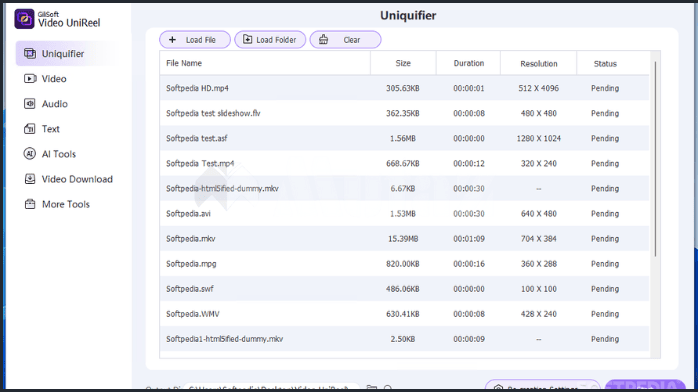Open AI Tools from the sidebar

(x=49, y=154)
